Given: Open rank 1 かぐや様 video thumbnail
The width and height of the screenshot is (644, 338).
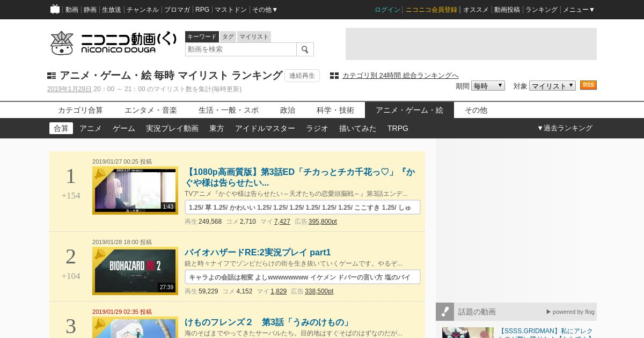Looking at the screenshot, I should coord(135,190).
